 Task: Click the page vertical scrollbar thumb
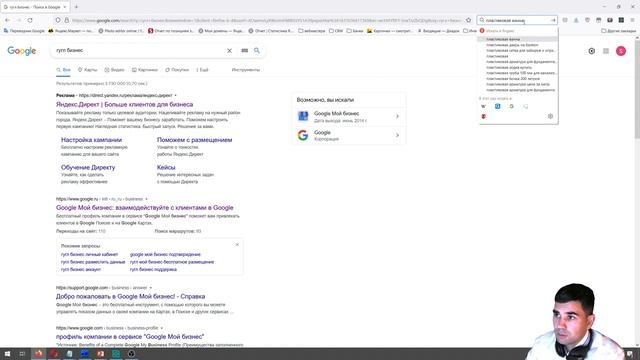click(637, 89)
